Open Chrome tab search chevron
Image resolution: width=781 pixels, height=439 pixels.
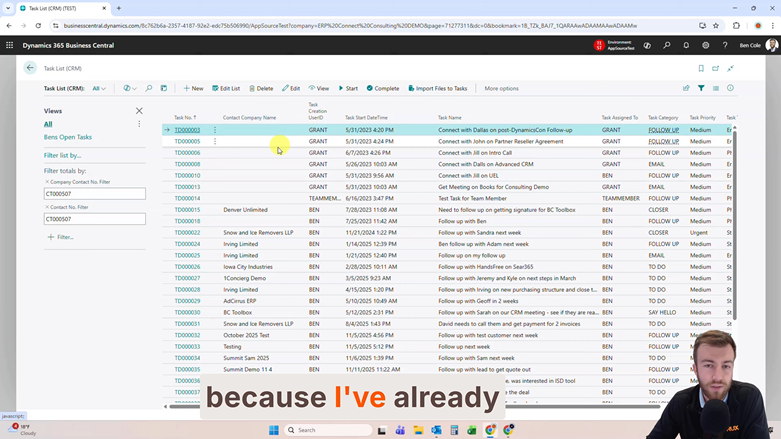point(8,8)
